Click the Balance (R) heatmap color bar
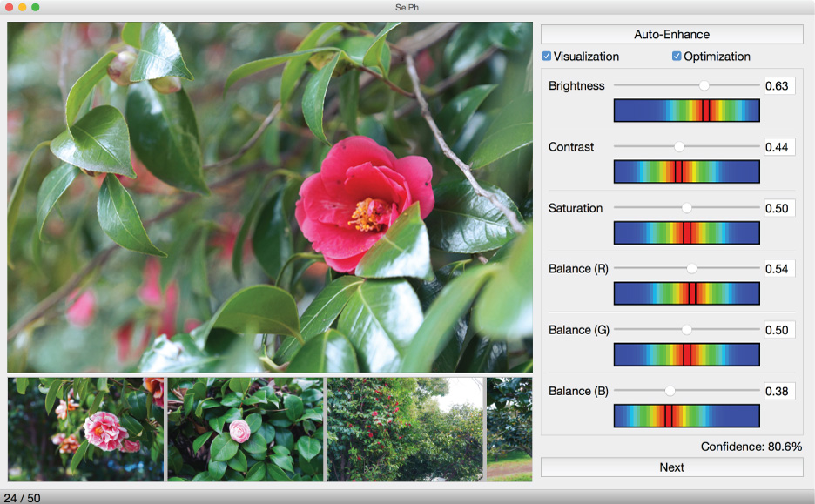The width and height of the screenshot is (815, 504). 687,293
